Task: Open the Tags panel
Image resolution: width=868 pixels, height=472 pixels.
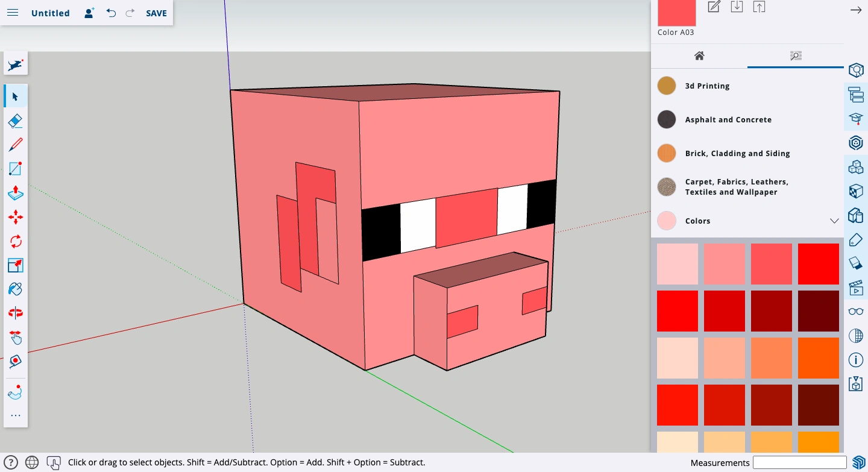Action: (855, 239)
